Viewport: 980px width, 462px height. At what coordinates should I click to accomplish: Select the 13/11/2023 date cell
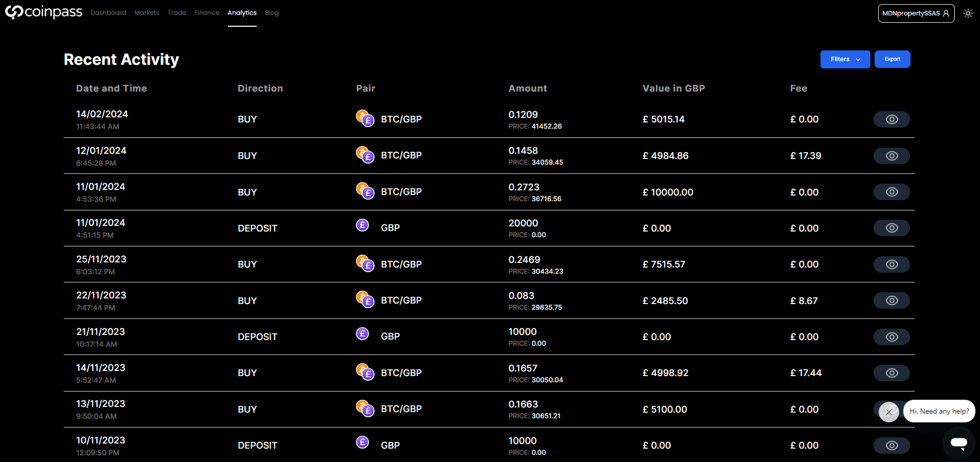click(101, 404)
